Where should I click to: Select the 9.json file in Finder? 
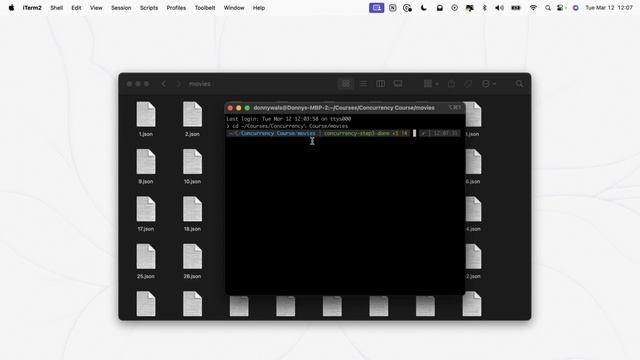pyautogui.click(x=146, y=167)
